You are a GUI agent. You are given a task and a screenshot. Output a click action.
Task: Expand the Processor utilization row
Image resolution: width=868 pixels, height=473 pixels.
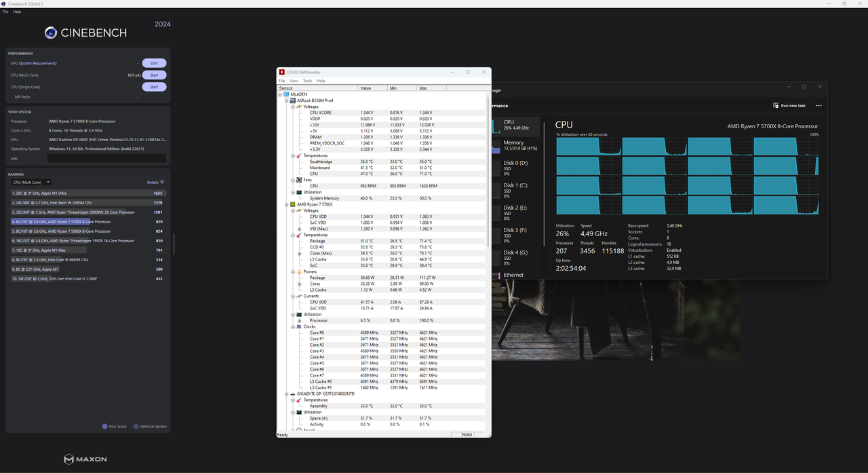click(x=299, y=320)
